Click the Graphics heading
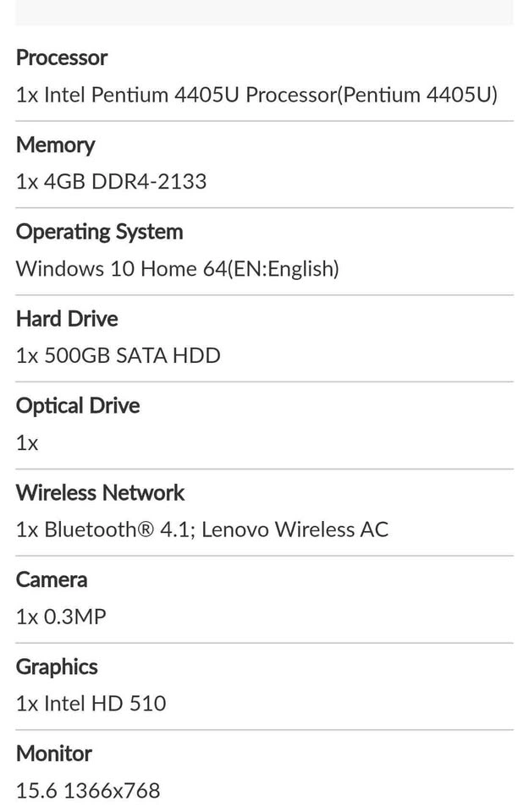Image resolution: width=518 pixels, height=812 pixels. [57, 667]
